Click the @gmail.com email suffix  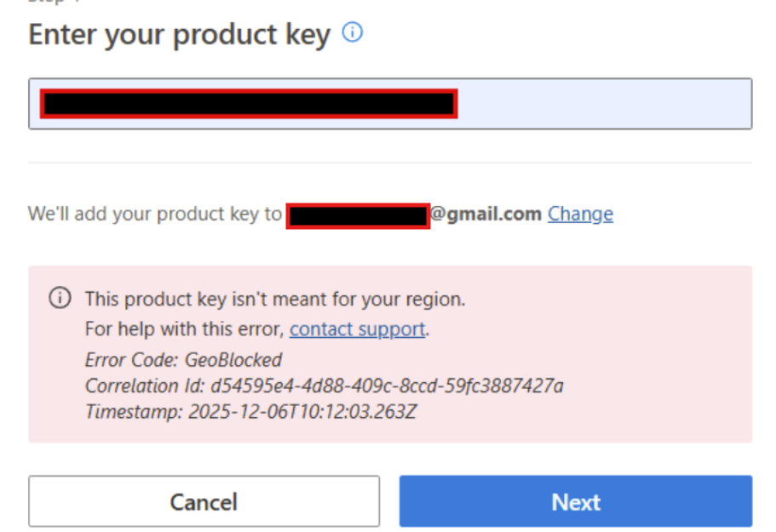486,214
